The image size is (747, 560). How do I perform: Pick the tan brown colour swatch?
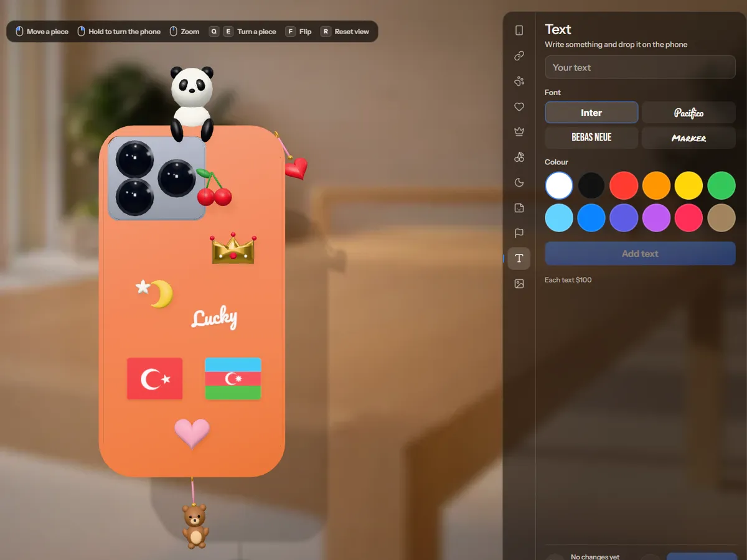[x=721, y=218]
